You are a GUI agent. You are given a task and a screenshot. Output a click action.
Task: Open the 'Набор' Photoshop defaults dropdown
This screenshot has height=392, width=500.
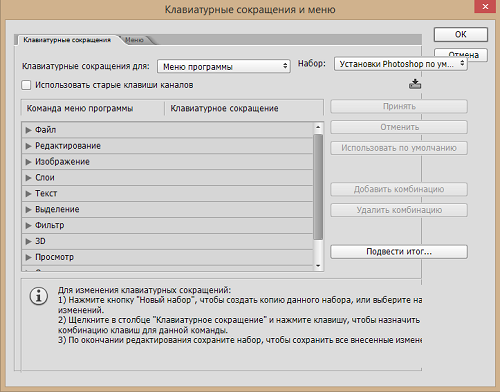coord(401,64)
